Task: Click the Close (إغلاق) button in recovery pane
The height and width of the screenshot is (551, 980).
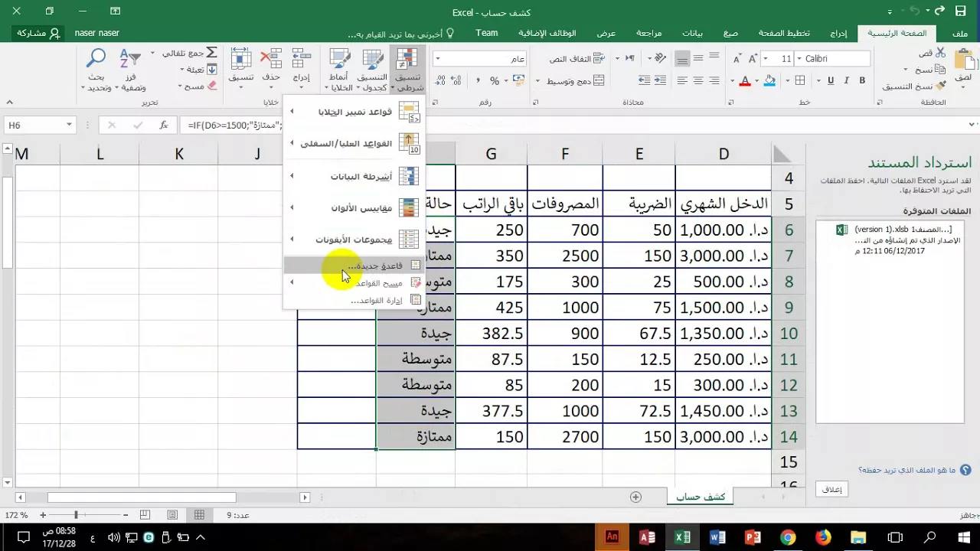Action: [x=832, y=489]
